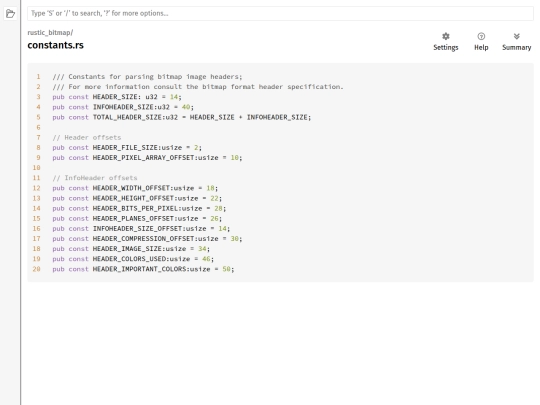540x405 pixels.
Task: Click value 40 on line 4
Action: [186, 107]
